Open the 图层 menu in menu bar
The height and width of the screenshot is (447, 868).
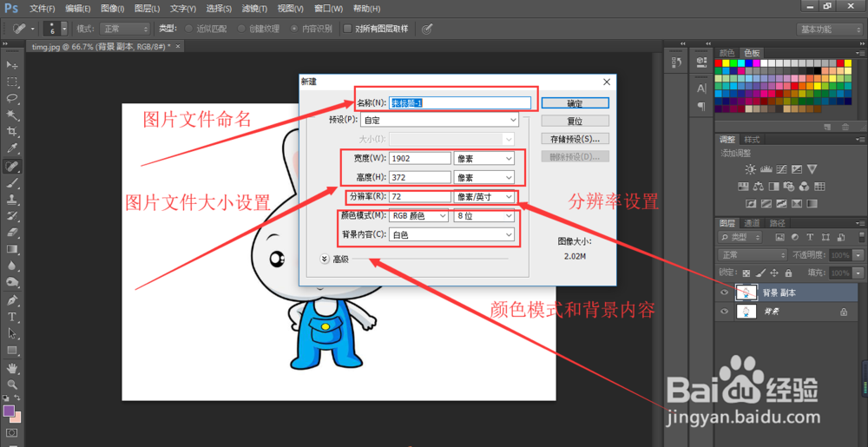pyautogui.click(x=148, y=9)
